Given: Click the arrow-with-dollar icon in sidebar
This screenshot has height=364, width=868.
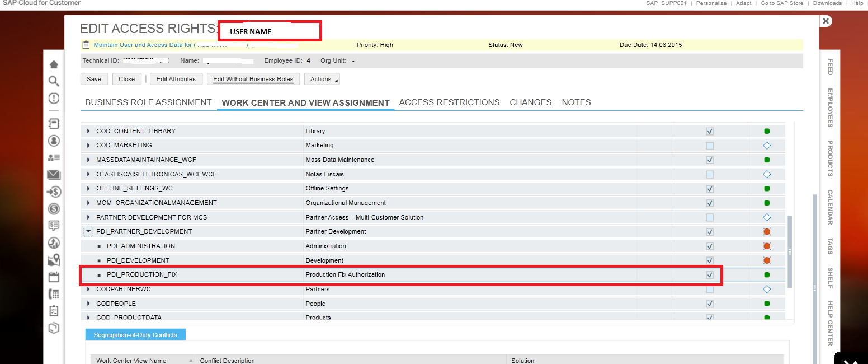Looking at the screenshot, I should [54, 192].
